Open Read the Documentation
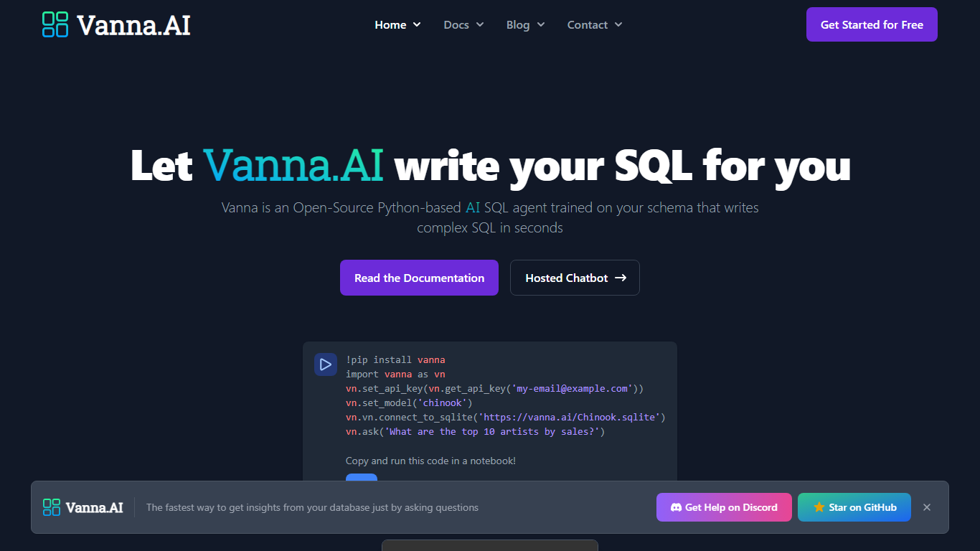Image resolution: width=980 pixels, height=551 pixels. [x=419, y=278]
